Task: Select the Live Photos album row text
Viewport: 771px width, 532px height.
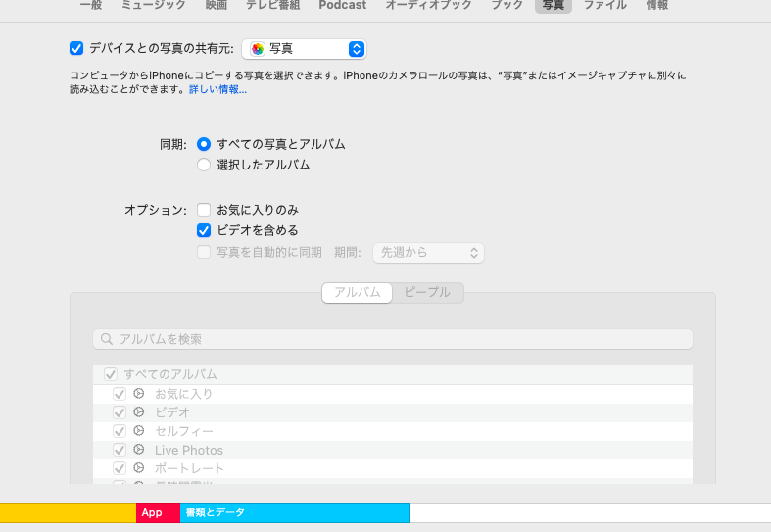Action: coord(189,451)
